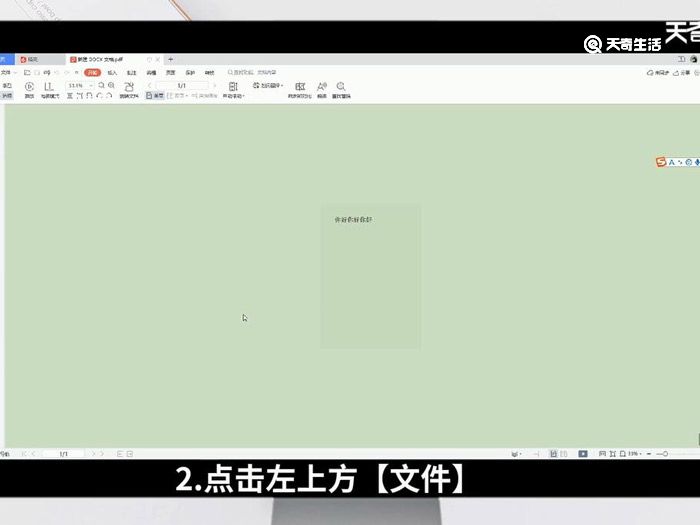Screen dimensions: 700x525
Task: Close the 新建 DOCX 文档.pdf tab
Action: (158, 59)
